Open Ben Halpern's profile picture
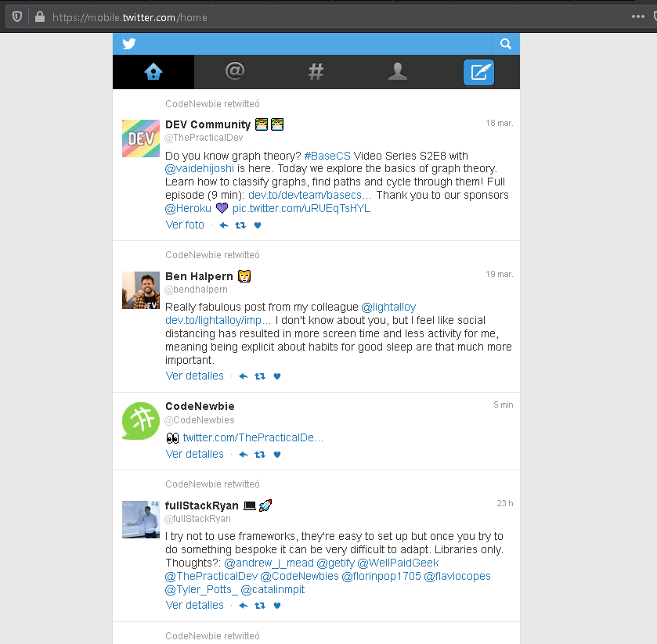Screen dimensions: 657x644 point(141,290)
